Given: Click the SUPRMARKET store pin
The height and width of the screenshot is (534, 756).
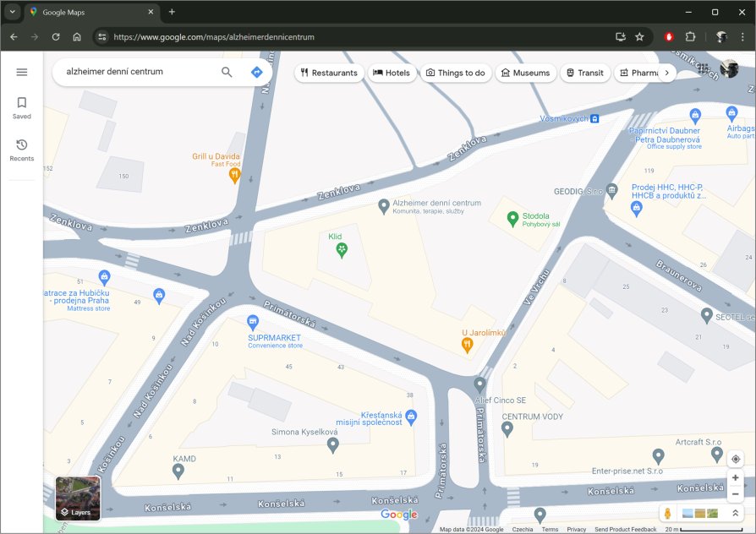Looking at the screenshot, I should 253,322.
